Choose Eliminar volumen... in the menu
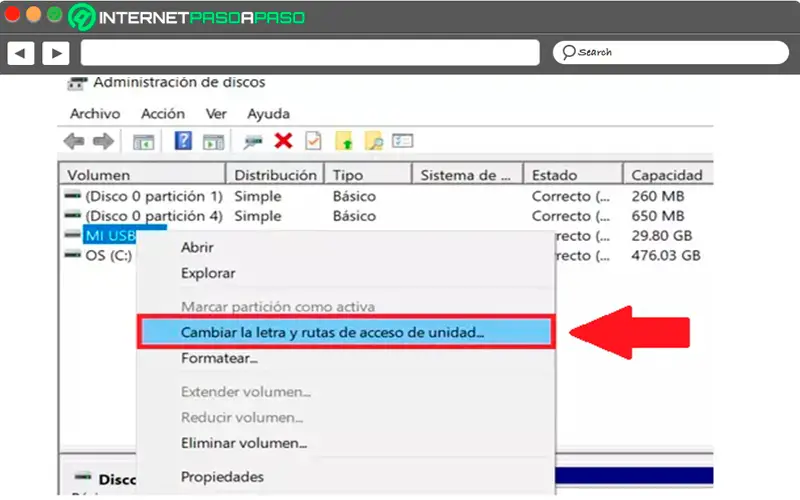This screenshot has width=800, height=500. pos(244,443)
